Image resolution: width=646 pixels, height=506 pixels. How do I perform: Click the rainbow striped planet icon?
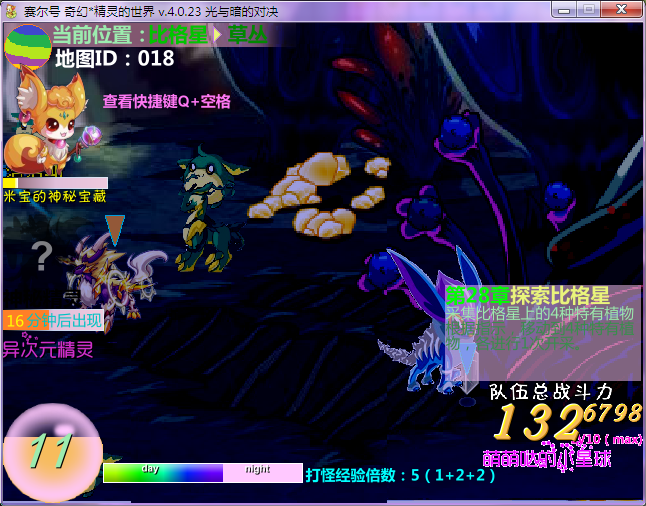click(28, 46)
